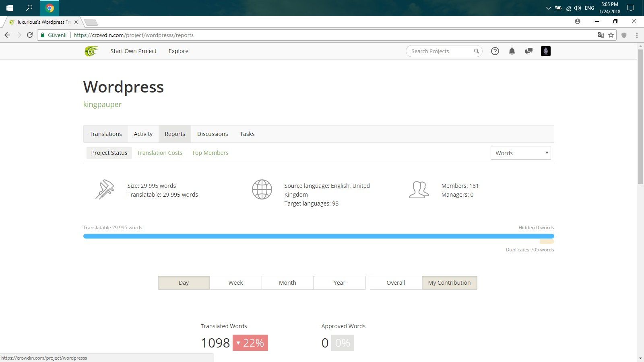
Task: Click the 'Duplicates 705 words' label
Action: coord(530,250)
